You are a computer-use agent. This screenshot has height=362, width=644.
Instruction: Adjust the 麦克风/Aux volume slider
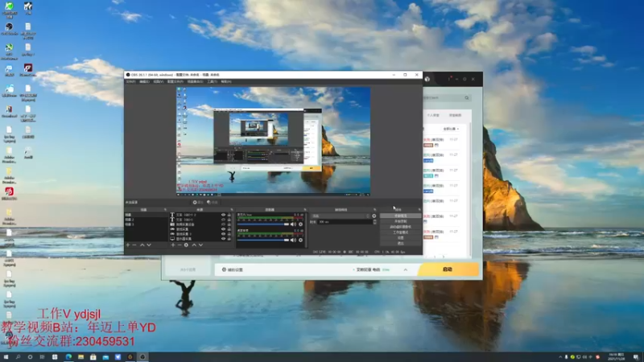263,224
